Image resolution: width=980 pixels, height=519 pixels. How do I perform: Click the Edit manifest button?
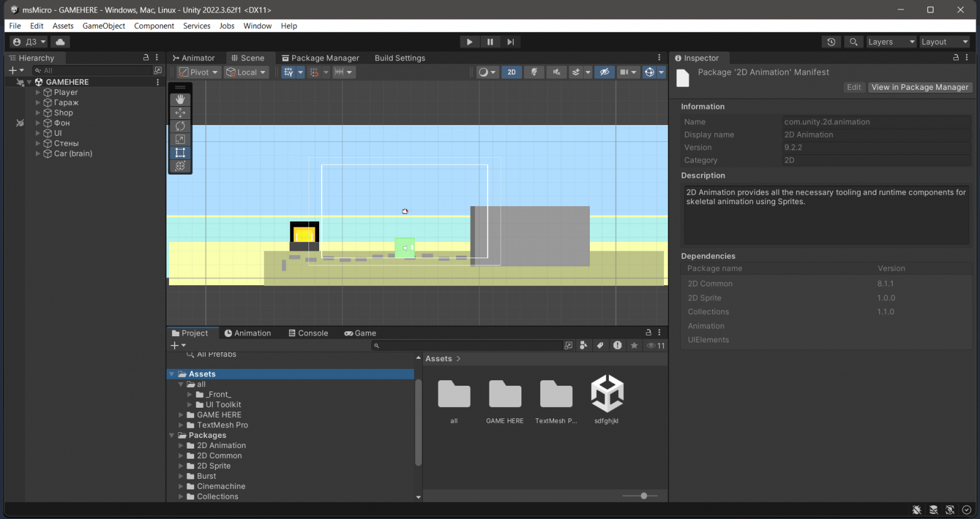point(854,87)
